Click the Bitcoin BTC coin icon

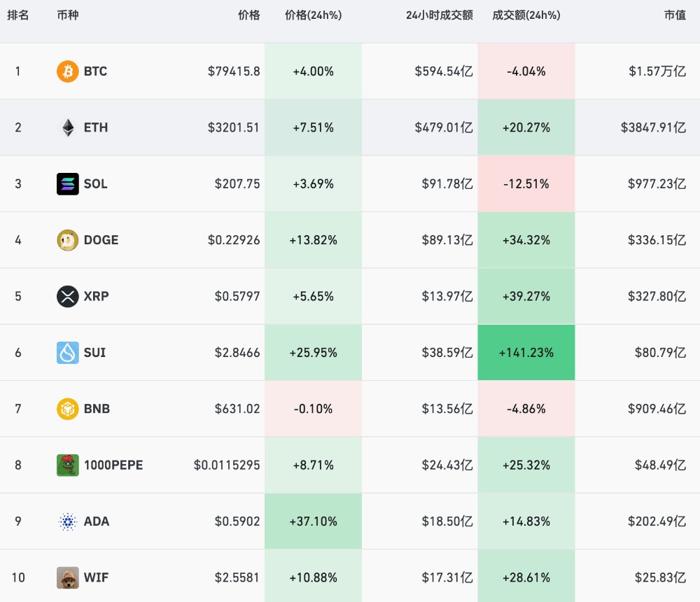point(68,71)
